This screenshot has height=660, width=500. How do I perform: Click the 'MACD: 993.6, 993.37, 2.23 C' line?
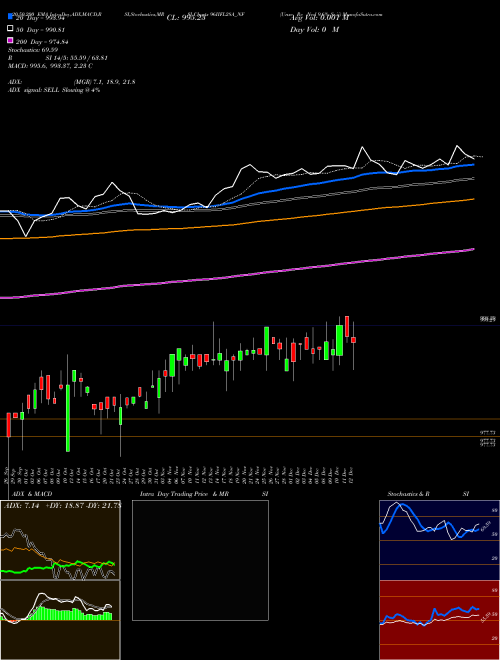click(50, 66)
